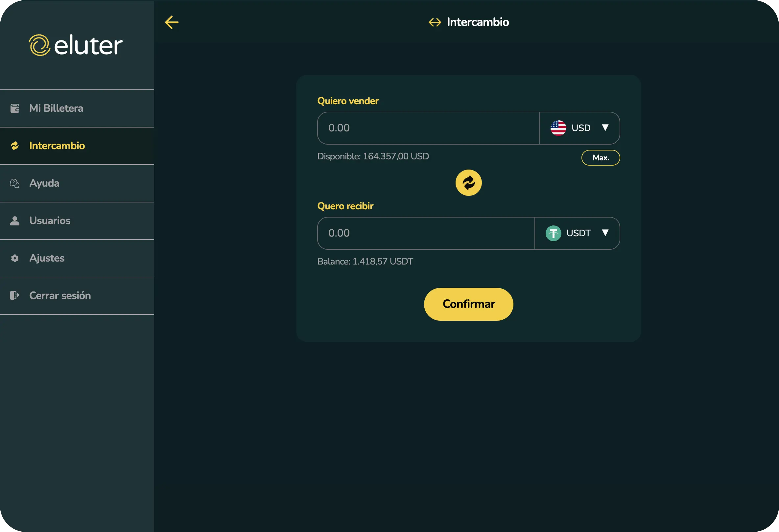
Task: Go to the Usuarios sidebar section
Action: [x=50, y=221]
